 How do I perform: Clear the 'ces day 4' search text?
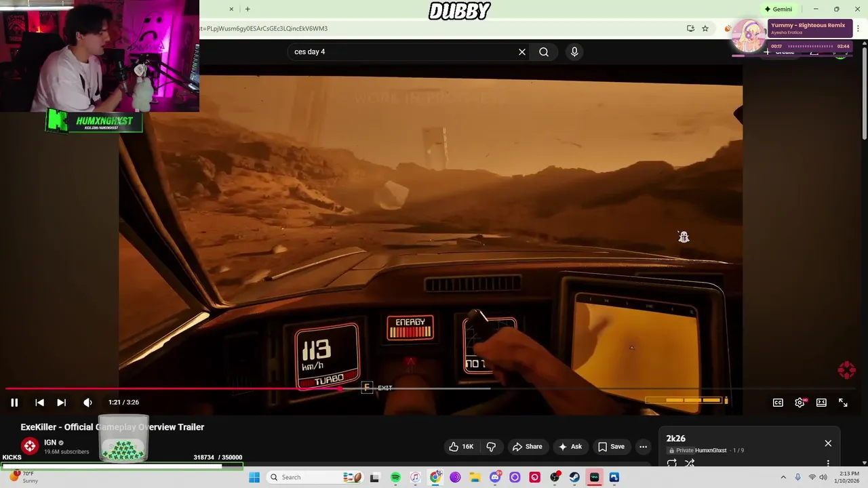[522, 52]
